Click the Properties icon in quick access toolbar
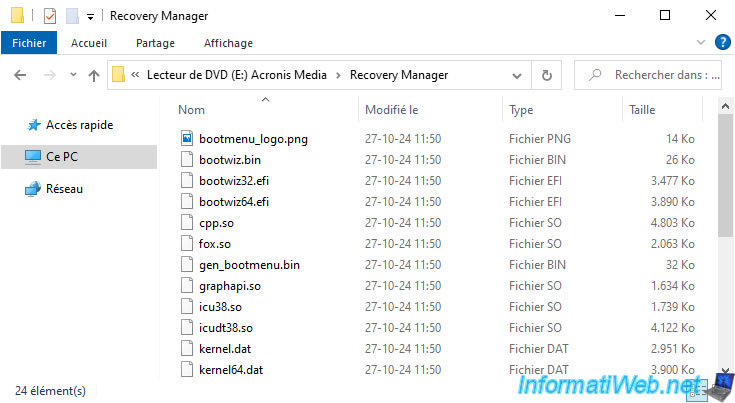Screen dimensions: 735x403 pyautogui.click(x=45, y=16)
